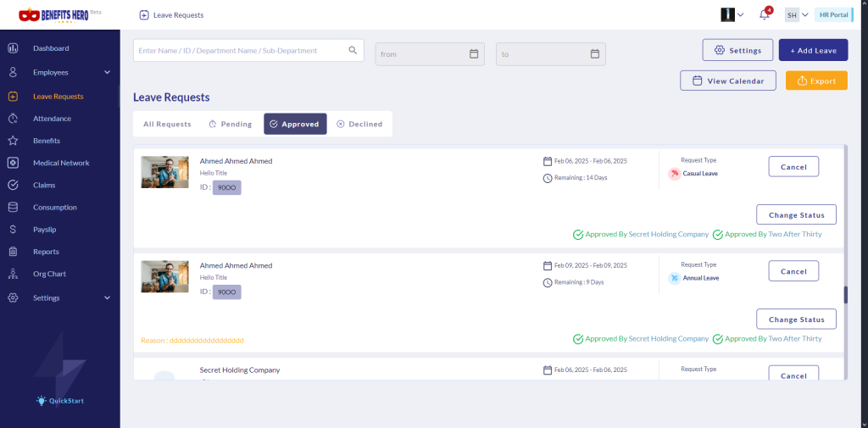Click employee photo on the Casual Leave row
The height and width of the screenshot is (428, 868).
point(164,172)
